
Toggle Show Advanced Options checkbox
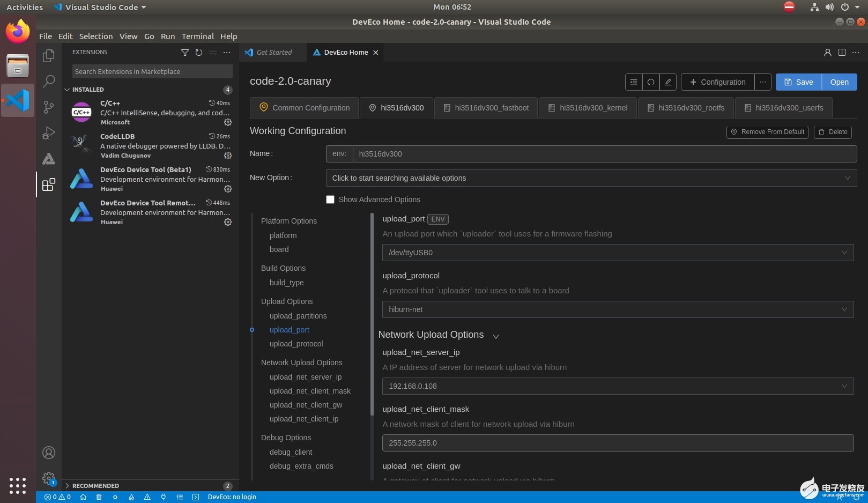[330, 199]
